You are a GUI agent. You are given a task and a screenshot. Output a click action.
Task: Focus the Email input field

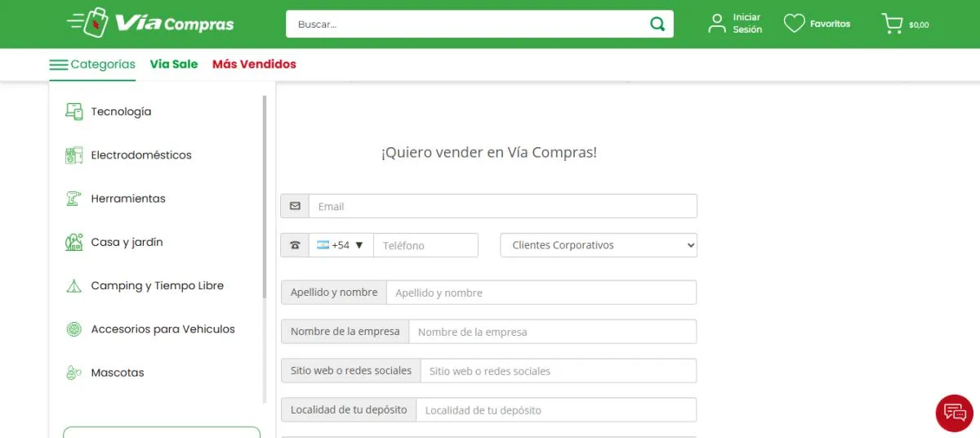(502, 206)
